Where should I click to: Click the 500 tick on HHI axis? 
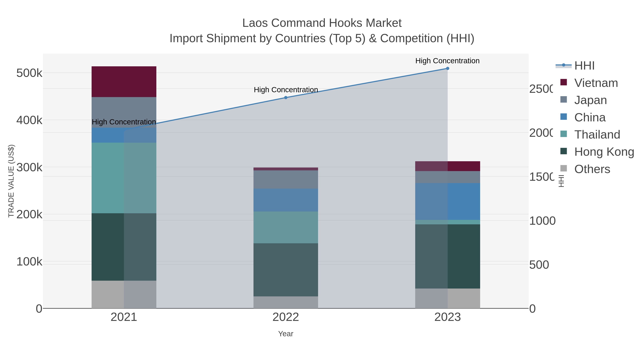pos(539,265)
